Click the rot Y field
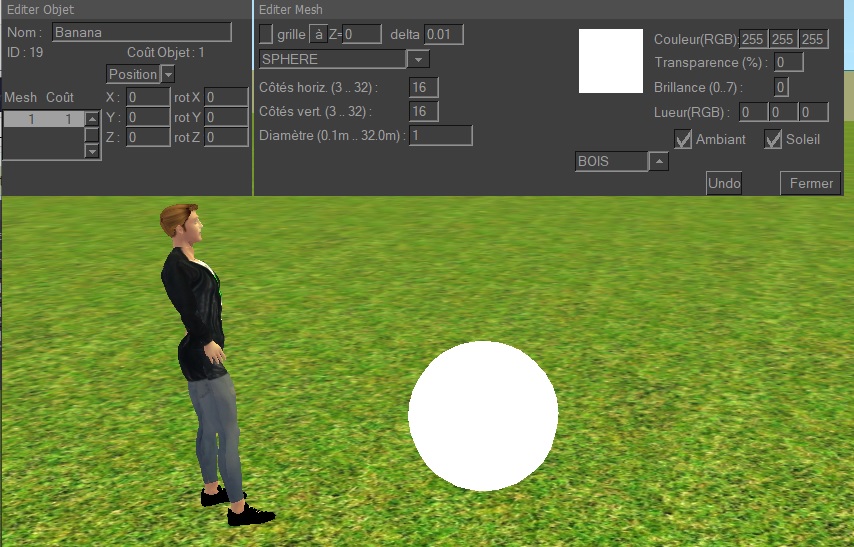The image size is (854, 547). (227, 117)
